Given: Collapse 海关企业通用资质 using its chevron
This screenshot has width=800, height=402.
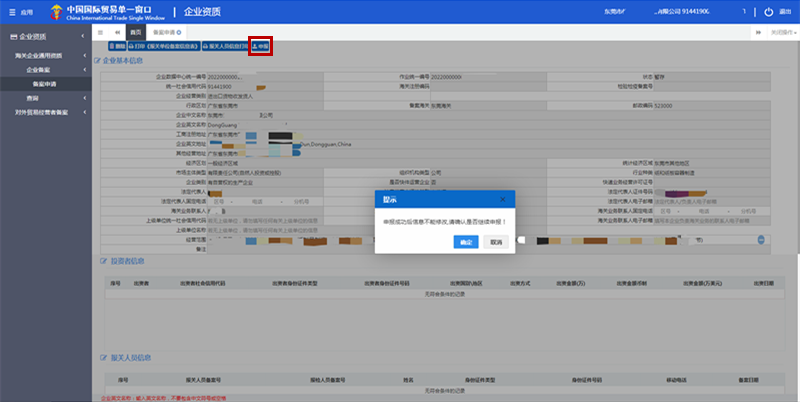Looking at the screenshot, I should pyautogui.click(x=83, y=55).
